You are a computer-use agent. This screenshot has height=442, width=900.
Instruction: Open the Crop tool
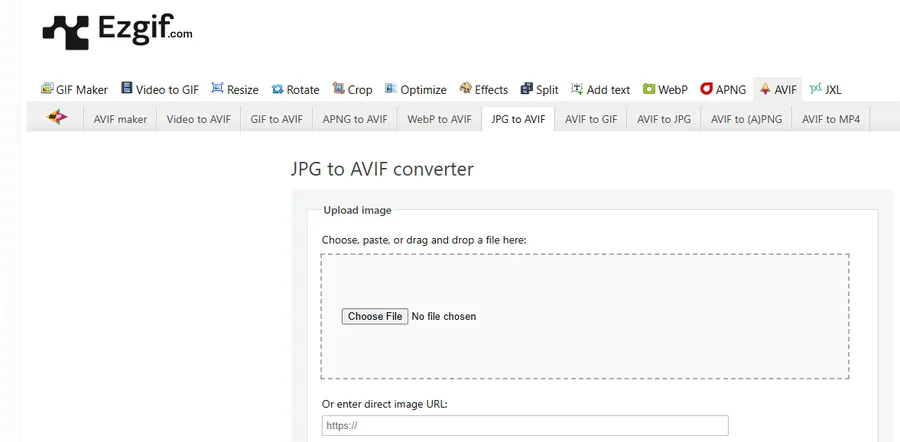[x=352, y=89]
